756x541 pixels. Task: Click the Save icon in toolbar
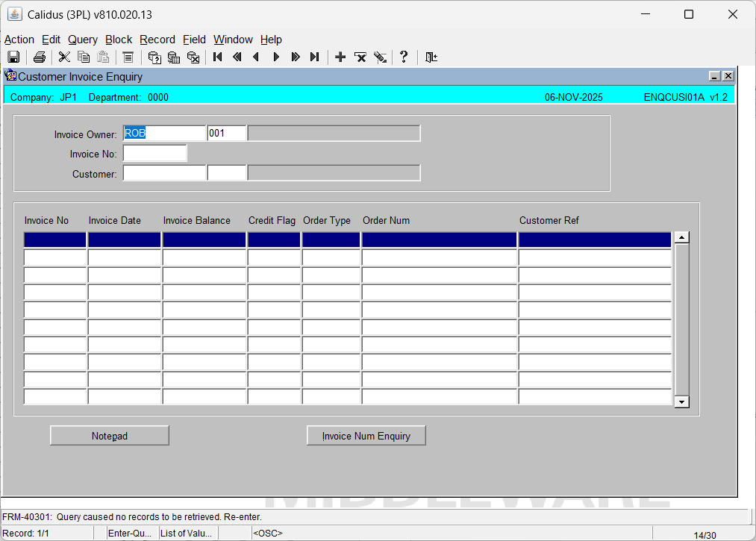pyautogui.click(x=13, y=57)
